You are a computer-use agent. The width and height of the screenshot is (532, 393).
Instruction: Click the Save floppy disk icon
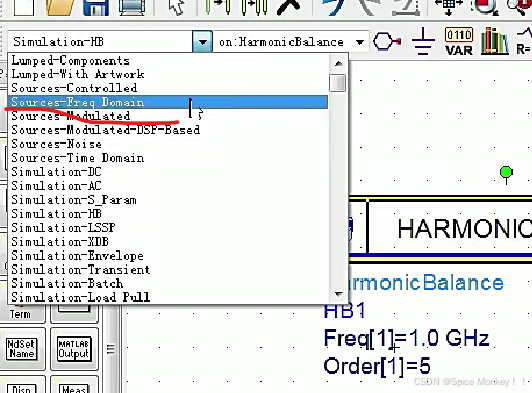pos(96,7)
